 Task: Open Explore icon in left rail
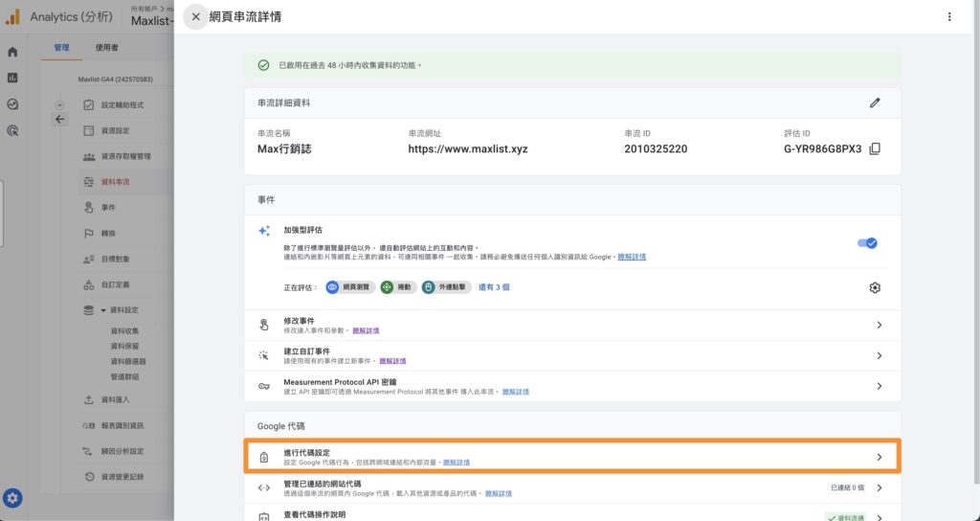[x=12, y=104]
